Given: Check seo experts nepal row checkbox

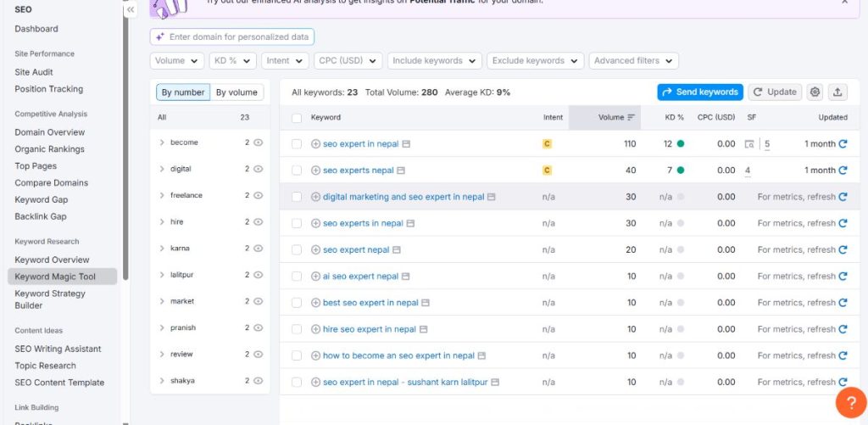Looking at the screenshot, I should [297, 171].
